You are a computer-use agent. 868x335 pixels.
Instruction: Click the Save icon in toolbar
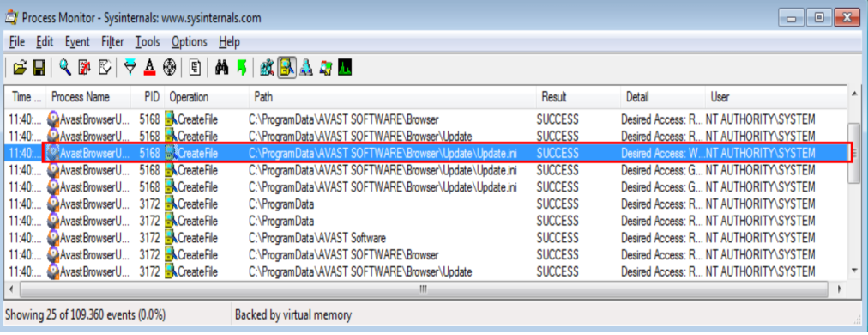point(39,68)
